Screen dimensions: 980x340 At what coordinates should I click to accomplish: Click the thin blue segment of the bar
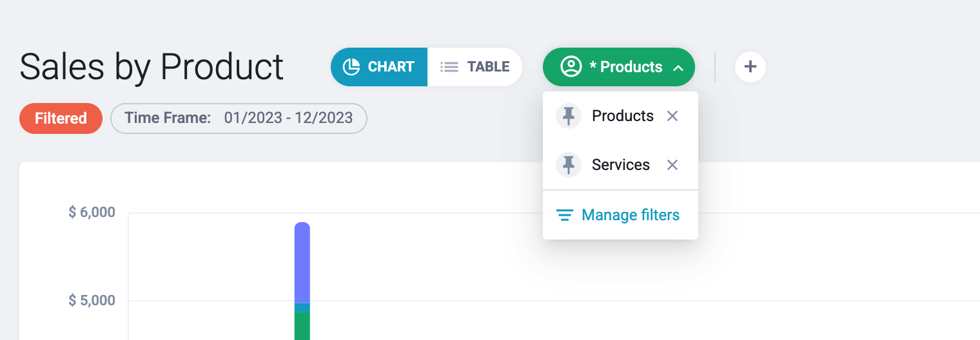pos(302,308)
